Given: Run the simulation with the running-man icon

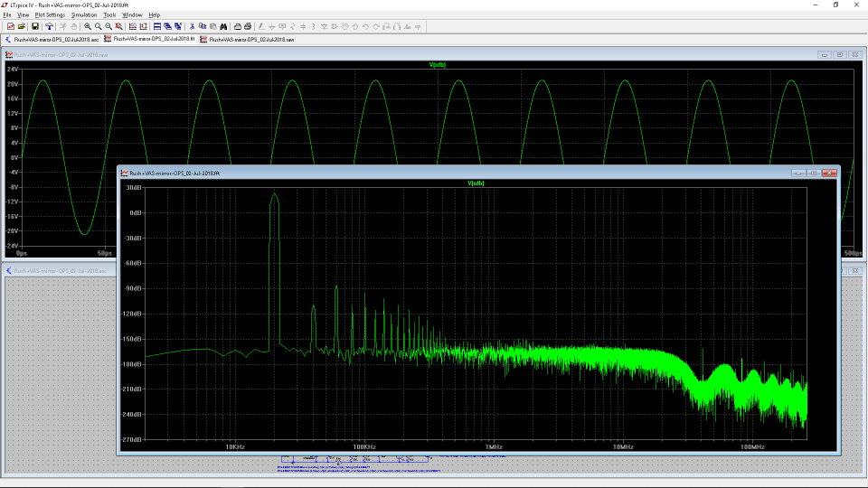Looking at the screenshot, I should (x=63, y=26).
